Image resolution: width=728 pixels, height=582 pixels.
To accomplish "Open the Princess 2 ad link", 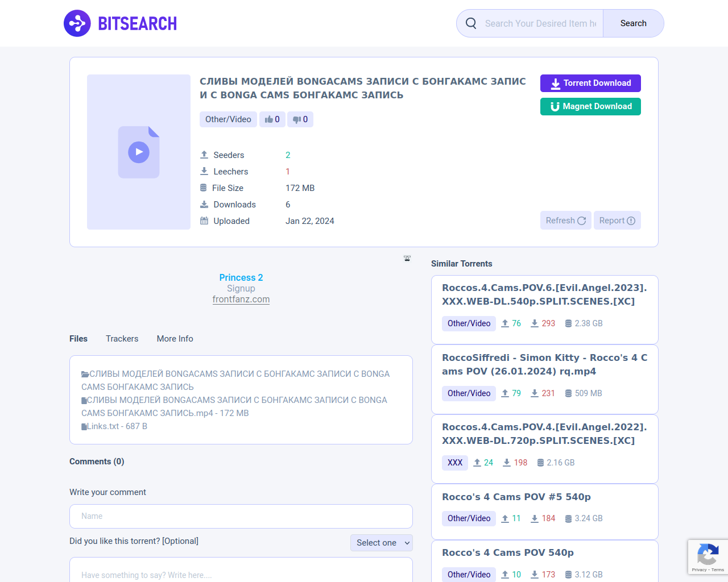I will pos(241,277).
